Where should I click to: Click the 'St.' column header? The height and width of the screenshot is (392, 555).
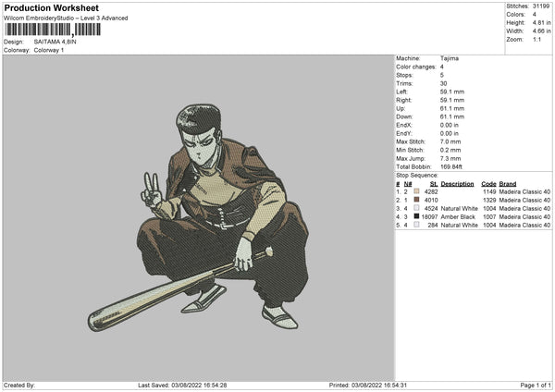click(x=434, y=184)
